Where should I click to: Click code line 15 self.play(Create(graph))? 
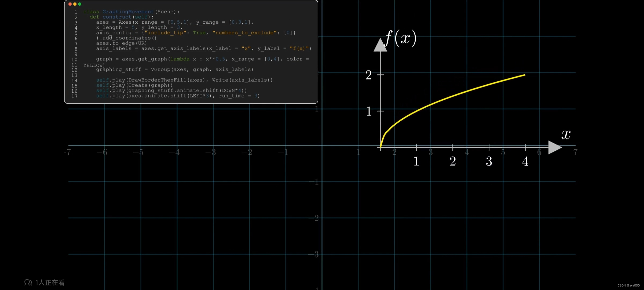click(x=134, y=85)
